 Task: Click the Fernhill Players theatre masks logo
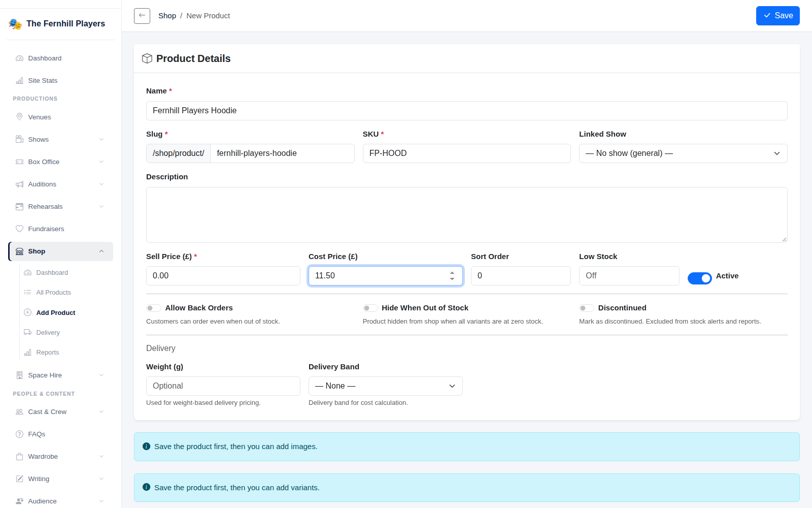tap(15, 24)
